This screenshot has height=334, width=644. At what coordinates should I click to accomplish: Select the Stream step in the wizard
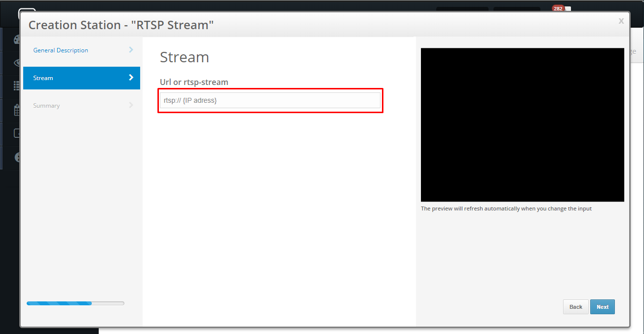coord(81,78)
